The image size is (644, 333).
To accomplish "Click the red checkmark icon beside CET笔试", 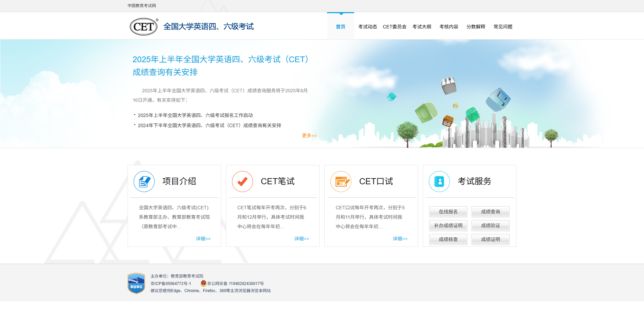I will tap(242, 181).
